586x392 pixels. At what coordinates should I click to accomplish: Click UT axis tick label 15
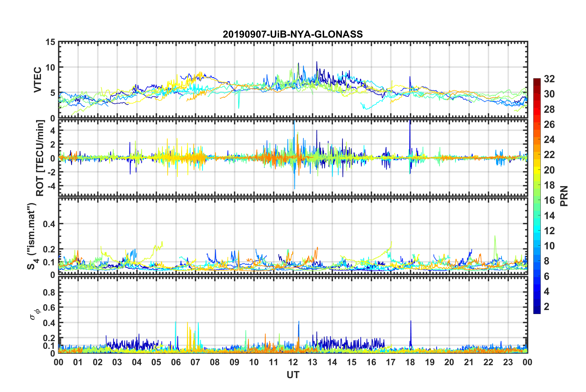[352, 362]
